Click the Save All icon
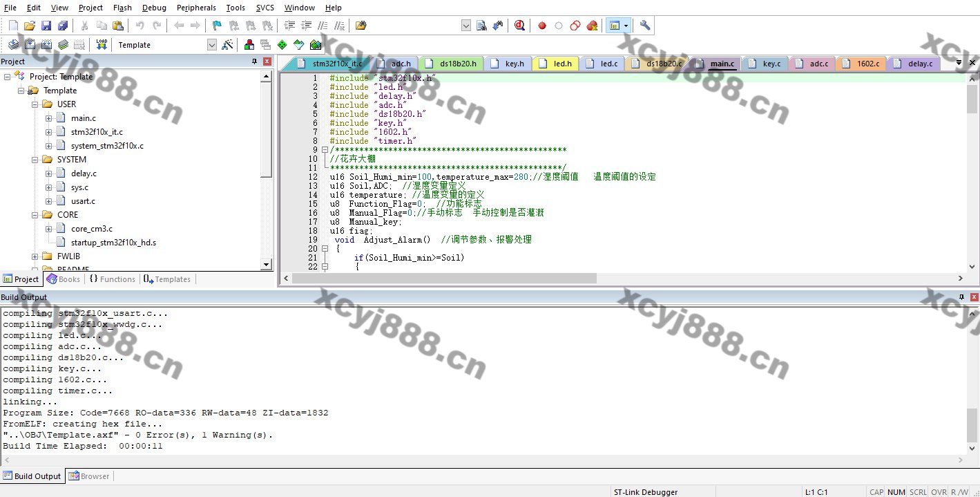Image resolution: width=980 pixels, height=497 pixels. (x=63, y=26)
